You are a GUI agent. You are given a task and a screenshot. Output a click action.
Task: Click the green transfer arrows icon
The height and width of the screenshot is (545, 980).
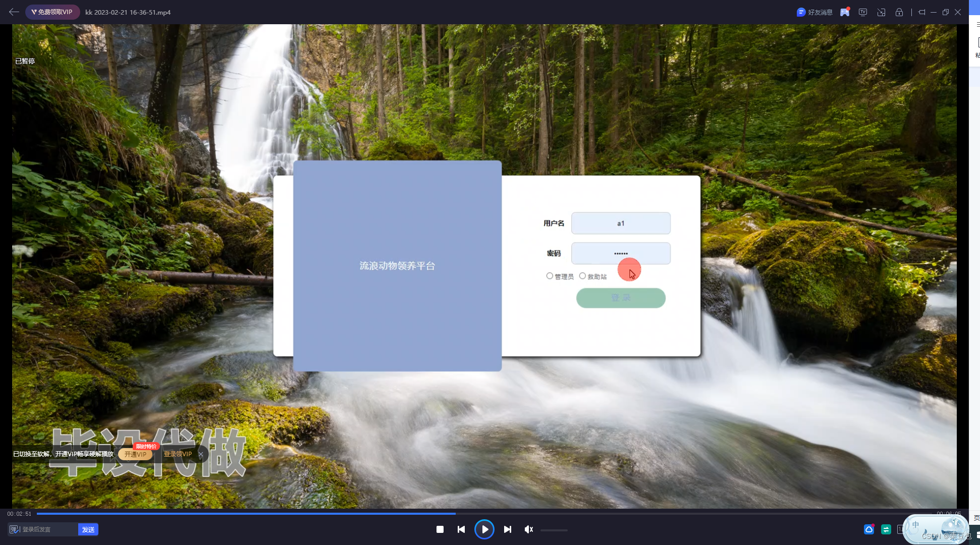point(886,529)
